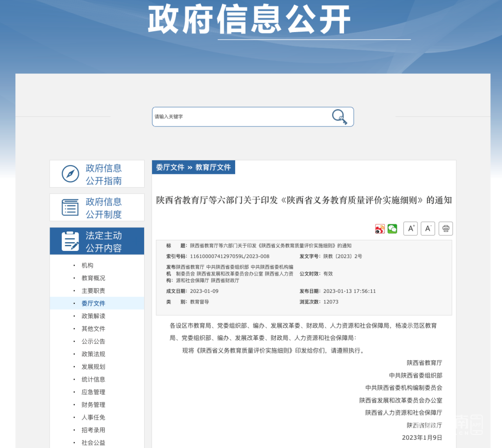
Task: Share article via WeChat icon
Action: click(392, 229)
